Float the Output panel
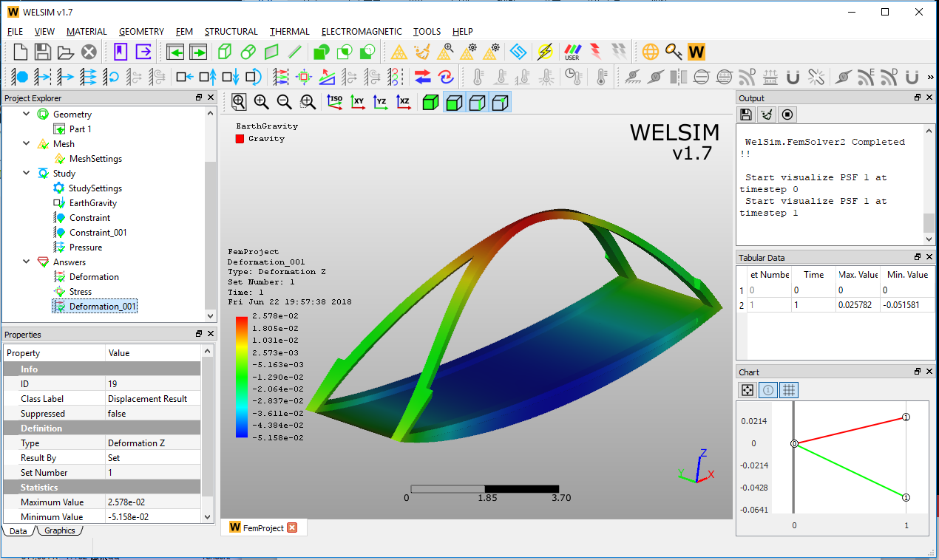This screenshot has height=560, width=939. click(918, 98)
